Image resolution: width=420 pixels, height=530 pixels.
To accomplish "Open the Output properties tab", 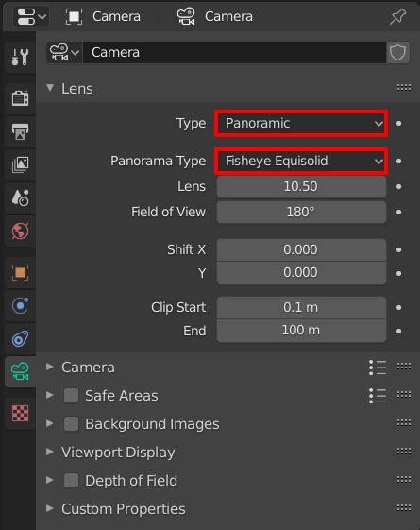I will pos(20,131).
